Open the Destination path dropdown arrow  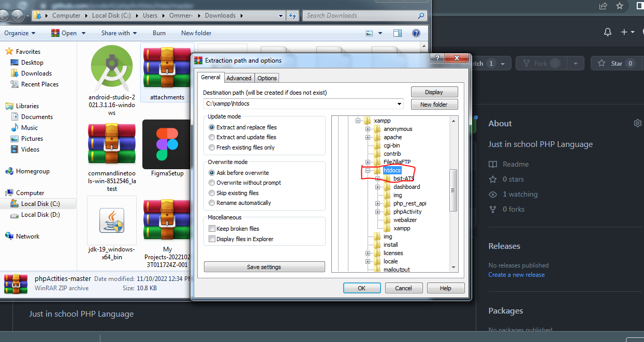pos(399,103)
